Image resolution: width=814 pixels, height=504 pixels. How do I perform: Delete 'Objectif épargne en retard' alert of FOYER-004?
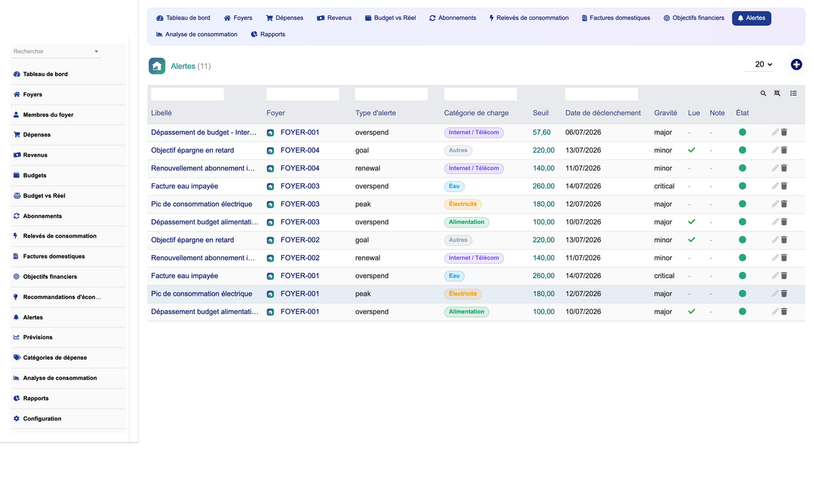[x=784, y=150]
